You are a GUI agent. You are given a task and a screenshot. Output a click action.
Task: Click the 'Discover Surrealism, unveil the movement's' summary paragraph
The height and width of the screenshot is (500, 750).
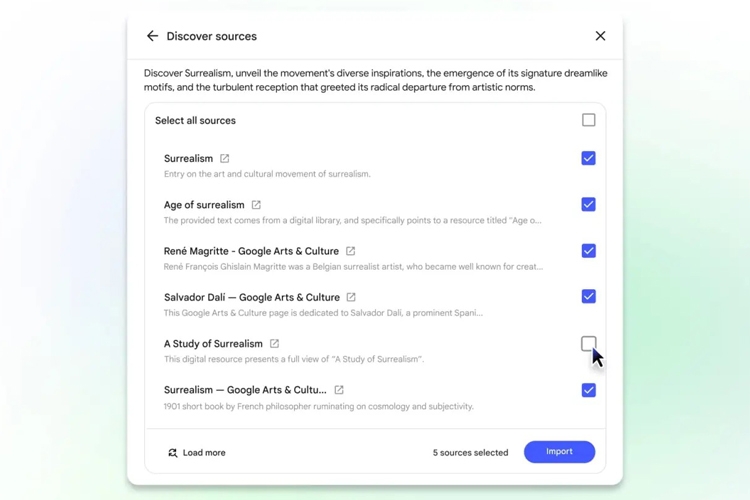point(375,80)
